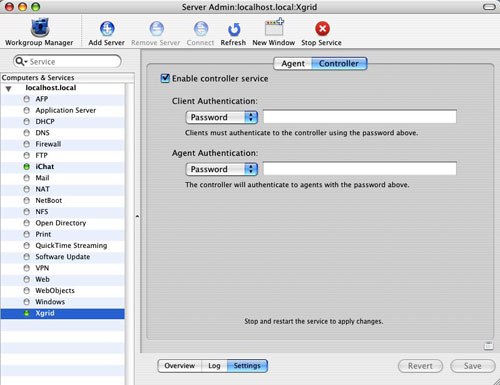This screenshot has height=385, width=500.
Task: Open the Client Authentication Password dropdown
Action: pyautogui.click(x=222, y=117)
